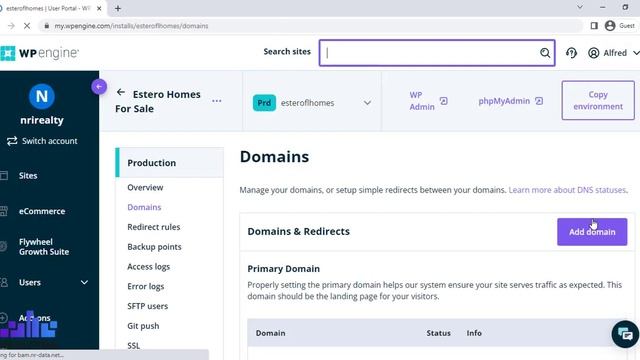Click the Switch account arrows icon
This screenshot has width=640, height=360.
[12, 141]
